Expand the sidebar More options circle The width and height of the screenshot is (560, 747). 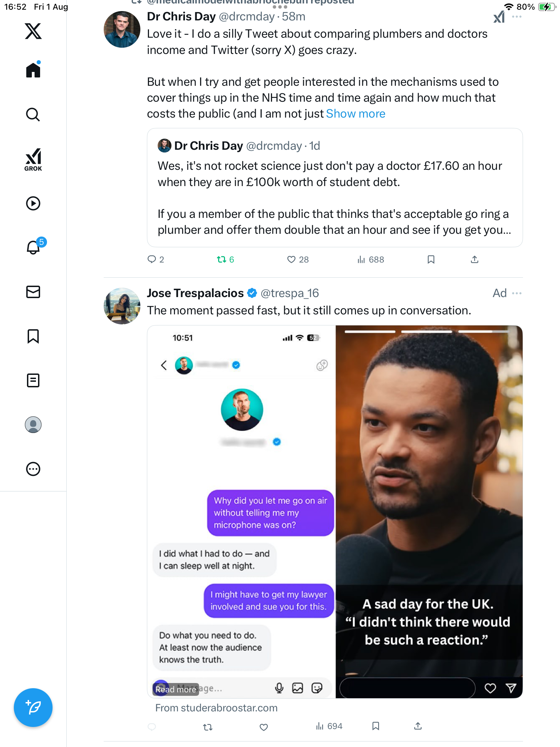click(x=33, y=469)
